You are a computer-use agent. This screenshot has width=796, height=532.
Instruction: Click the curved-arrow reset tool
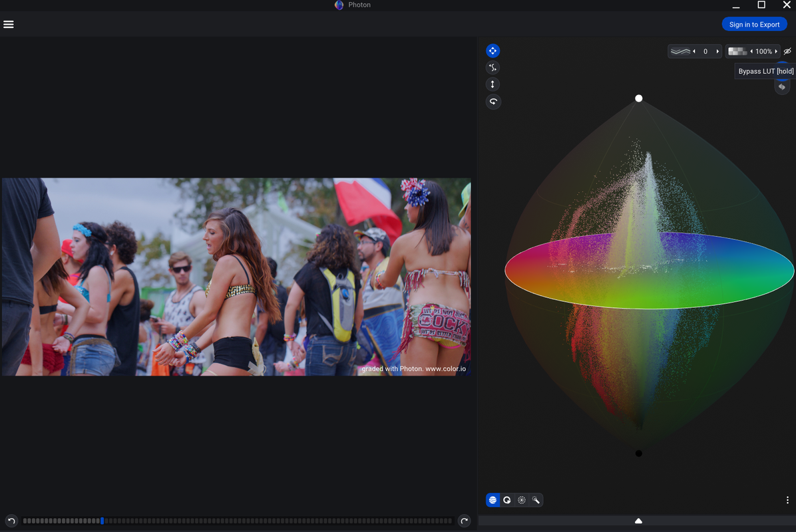(x=493, y=102)
